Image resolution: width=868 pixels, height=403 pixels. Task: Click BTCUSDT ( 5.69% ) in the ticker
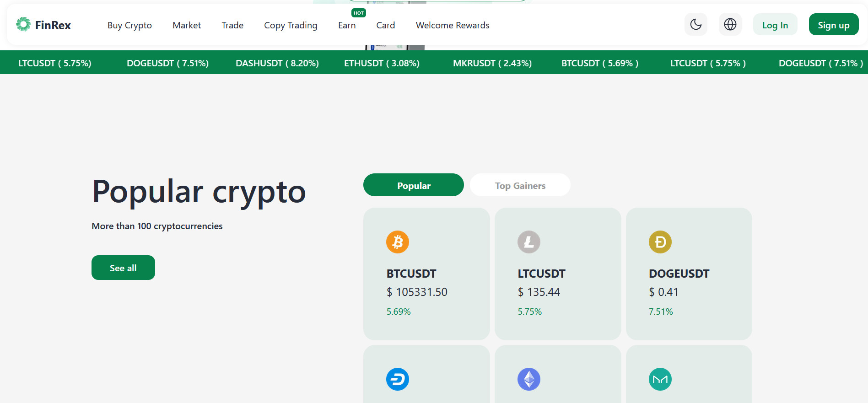(600, 63)
